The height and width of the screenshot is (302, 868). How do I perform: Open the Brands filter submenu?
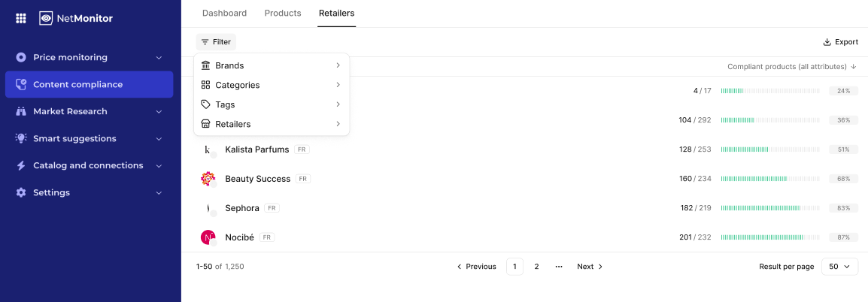[271, 65]
